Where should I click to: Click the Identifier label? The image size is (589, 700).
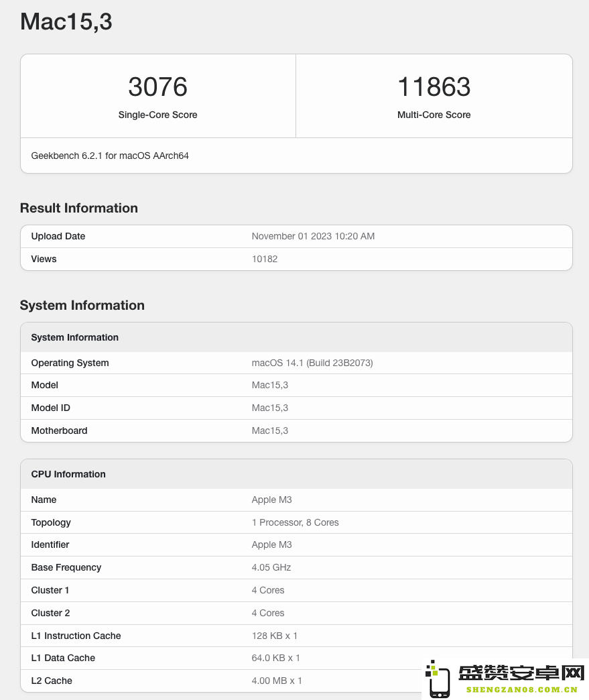pyautogui.click(x=50, y=544)
